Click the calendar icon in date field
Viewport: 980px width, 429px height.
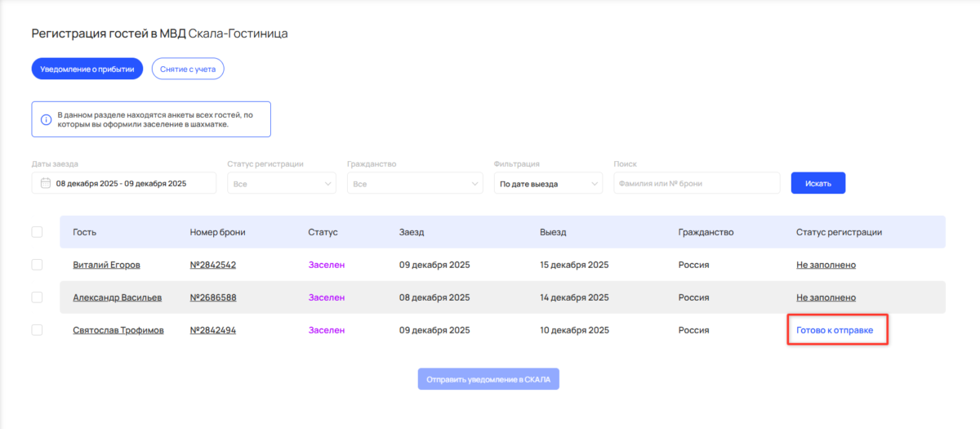click(x=46, y=184)
